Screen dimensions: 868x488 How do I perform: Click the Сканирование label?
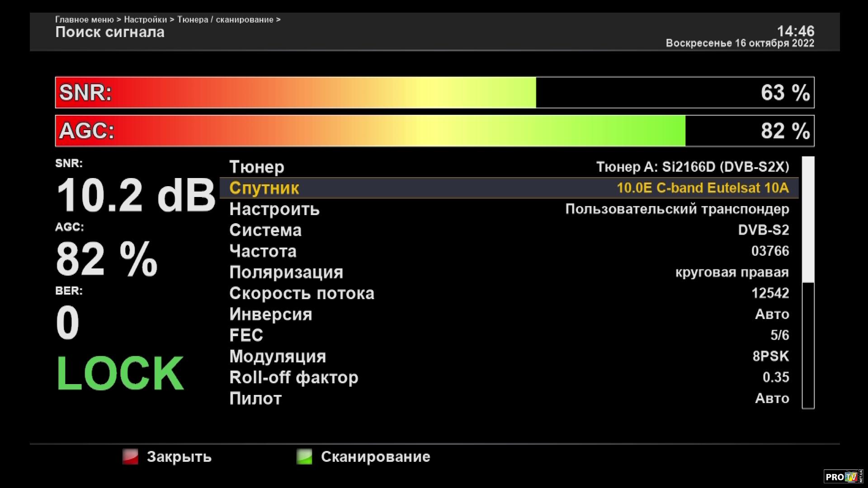[375, 457]
